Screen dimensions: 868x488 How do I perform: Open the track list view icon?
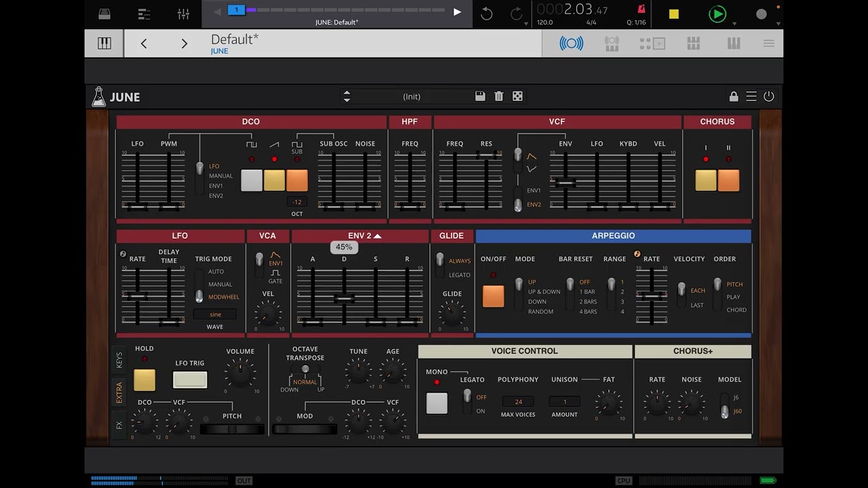click(144, 14)
